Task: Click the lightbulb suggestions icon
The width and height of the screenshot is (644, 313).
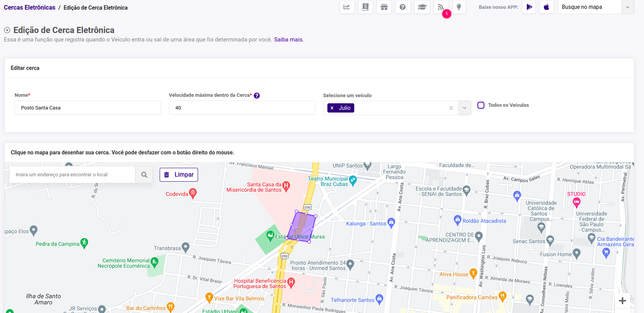Action: (x=459, y=7)
